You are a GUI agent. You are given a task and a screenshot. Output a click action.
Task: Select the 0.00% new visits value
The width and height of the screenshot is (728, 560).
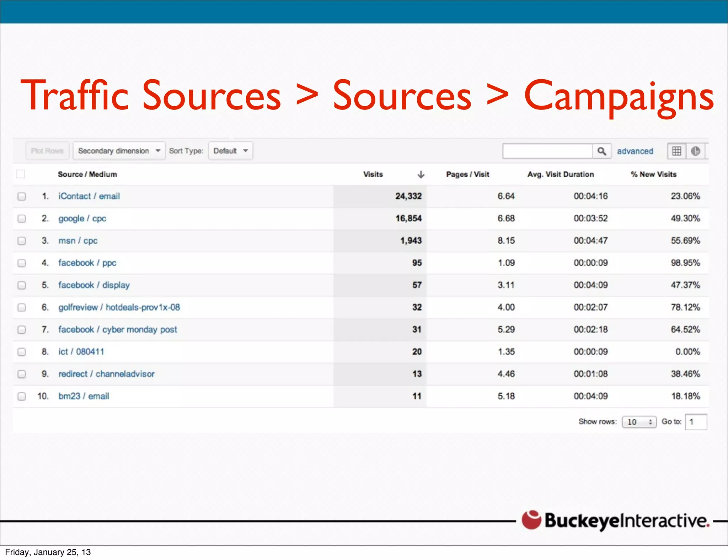[688, 352]
